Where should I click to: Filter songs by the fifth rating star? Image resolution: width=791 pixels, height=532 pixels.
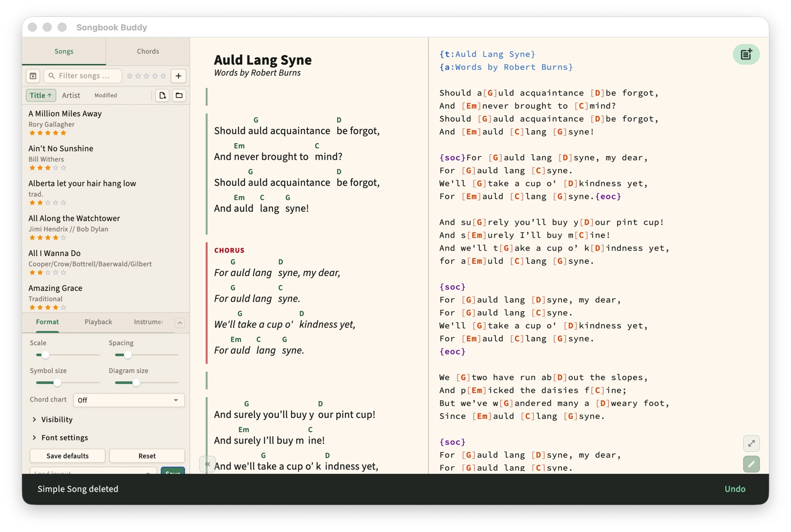point(163,76)
